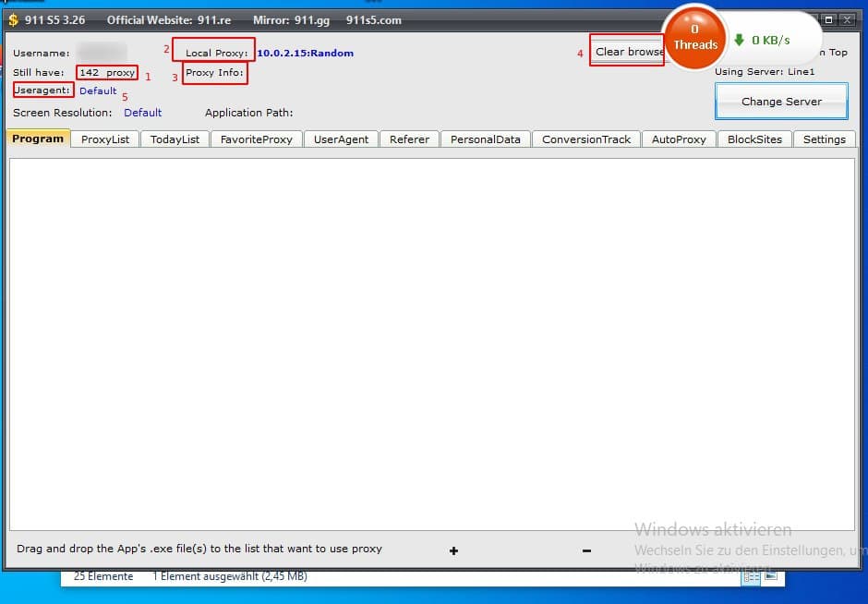Screen dimensions: 868x604
Task: Open the ProxyList tab
Action: coord(105,139)
